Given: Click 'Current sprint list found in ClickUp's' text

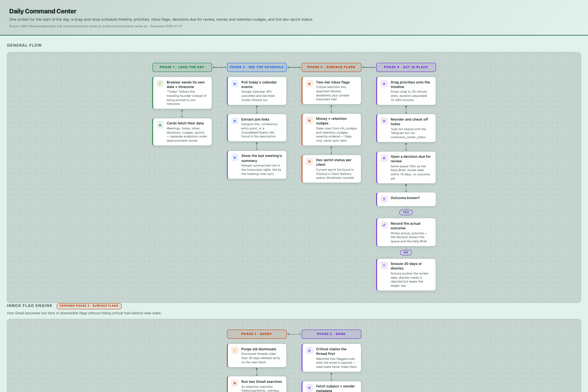Looking at the screenshot, I should pyautogui.click(x=335, y=174).
